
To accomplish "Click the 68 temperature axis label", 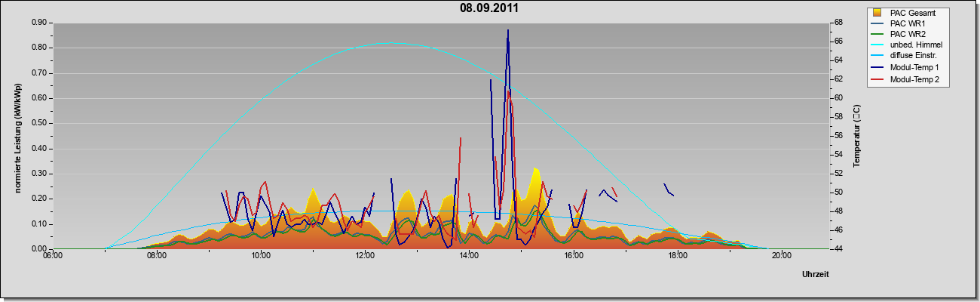I will pos(838,23).
